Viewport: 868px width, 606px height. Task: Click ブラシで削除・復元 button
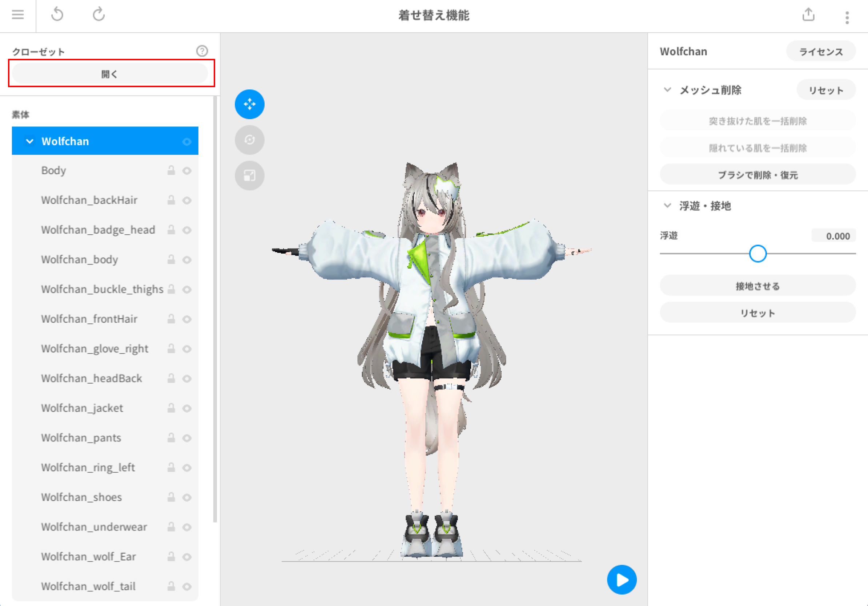pos(758,174)
